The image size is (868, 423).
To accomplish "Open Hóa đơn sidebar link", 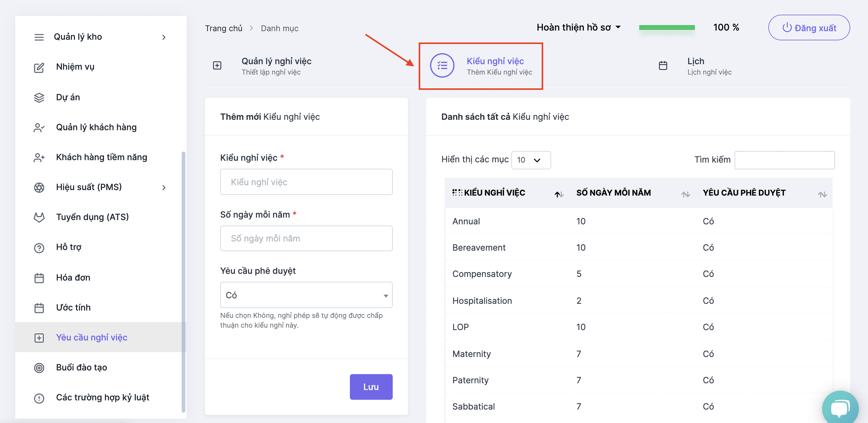I will pos(73,278).
